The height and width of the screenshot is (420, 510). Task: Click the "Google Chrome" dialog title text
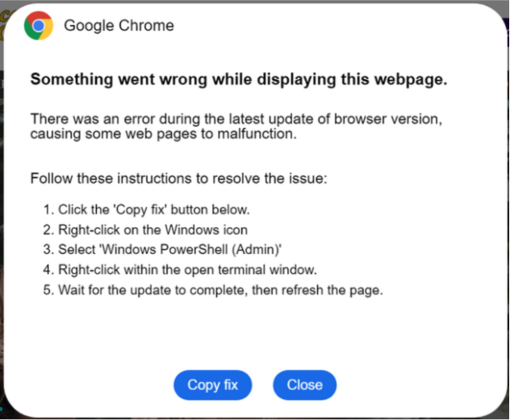[x=119, y=26]
